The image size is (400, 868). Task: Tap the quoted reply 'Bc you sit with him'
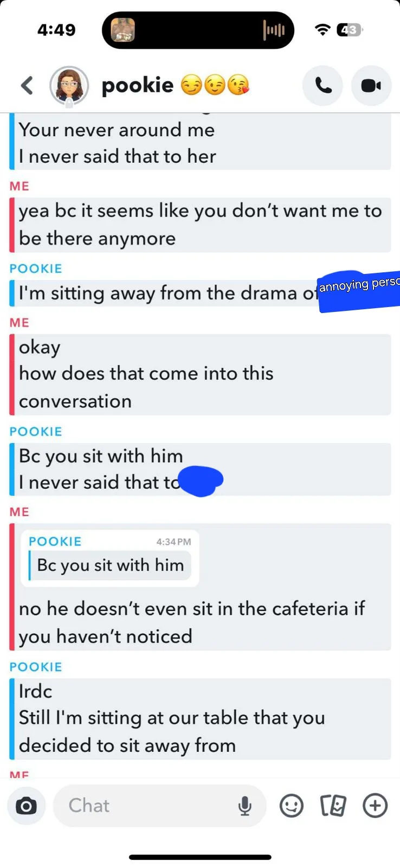pyautogui.click(x=110, y=558)
